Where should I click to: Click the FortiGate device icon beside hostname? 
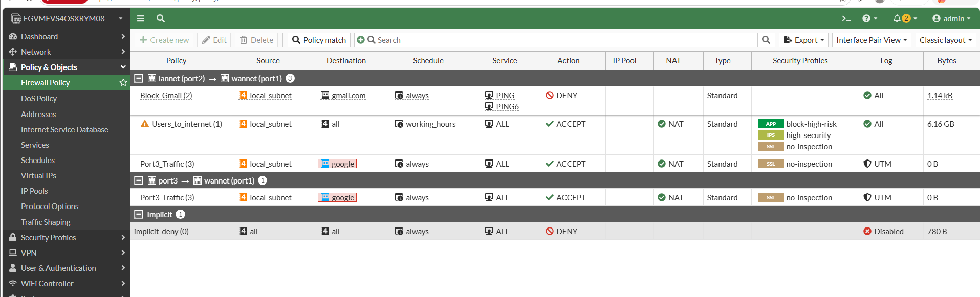[x=16, y=18]
